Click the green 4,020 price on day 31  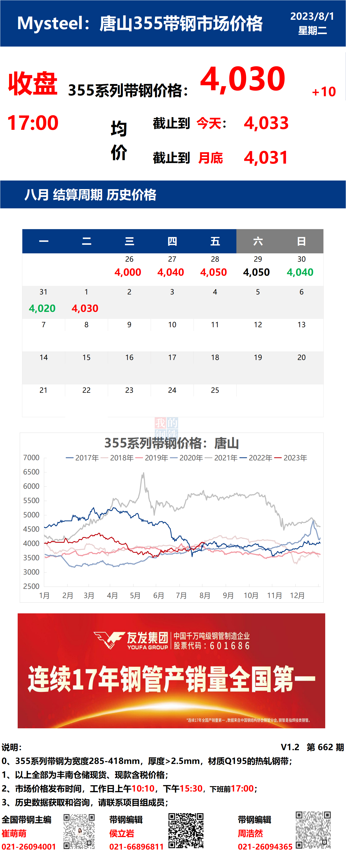[42, 308]
